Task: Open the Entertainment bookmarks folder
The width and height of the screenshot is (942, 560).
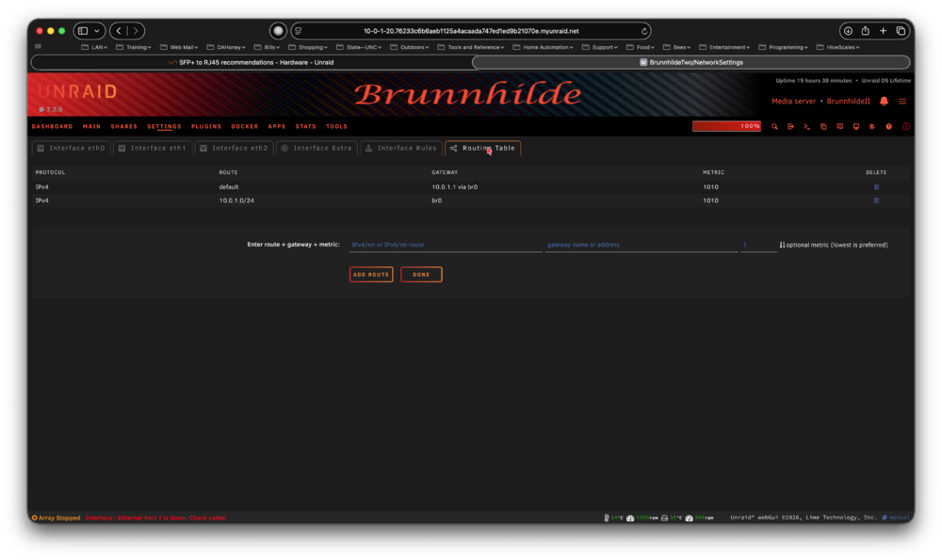Action: (723, 47)
